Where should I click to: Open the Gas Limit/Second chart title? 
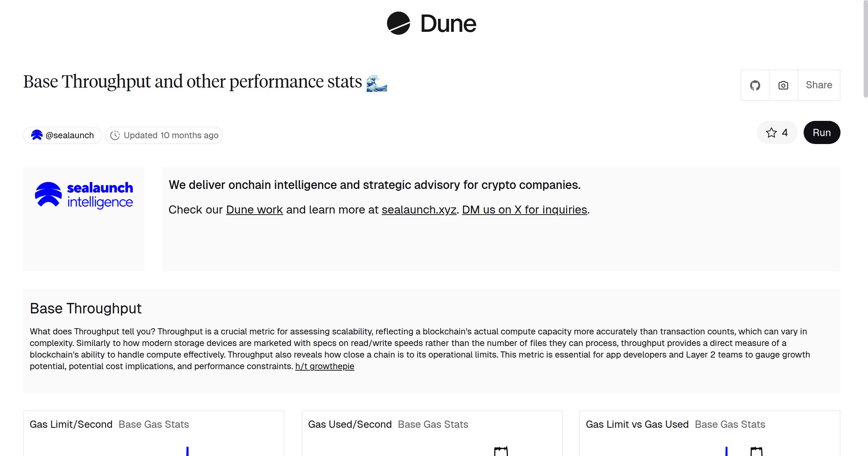coord(71,424)
